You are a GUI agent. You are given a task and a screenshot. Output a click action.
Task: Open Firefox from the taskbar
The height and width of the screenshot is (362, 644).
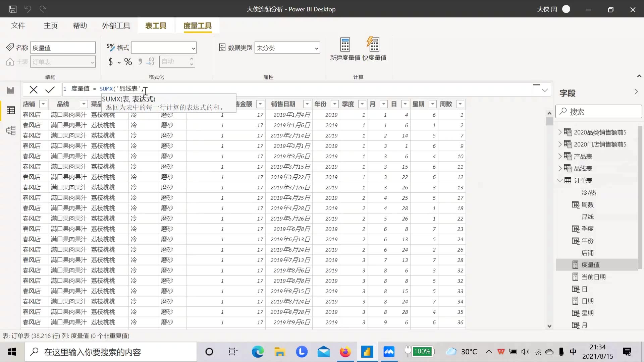(x=345, y=352)
